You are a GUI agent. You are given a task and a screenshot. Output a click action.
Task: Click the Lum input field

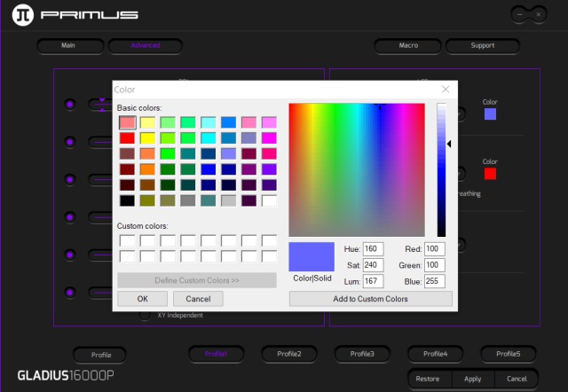(x=373, y=281)
